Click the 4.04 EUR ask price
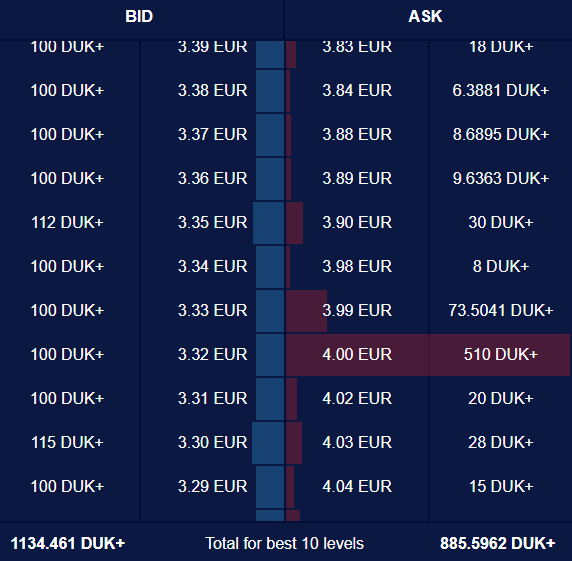This screenshot has height=561, width=572. pyautogui.click(x=357, y=487)
